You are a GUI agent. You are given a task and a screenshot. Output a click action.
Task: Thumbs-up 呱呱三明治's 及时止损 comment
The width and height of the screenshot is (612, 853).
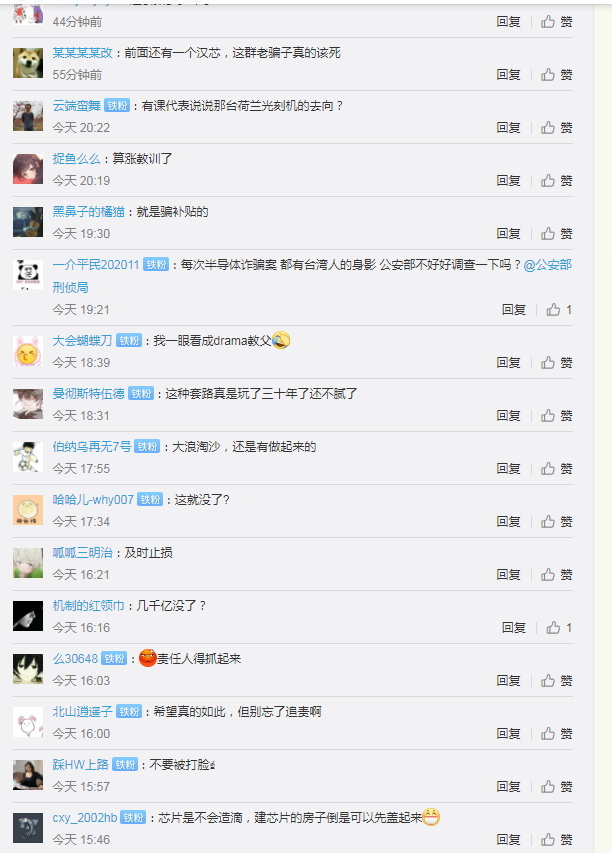557,575
